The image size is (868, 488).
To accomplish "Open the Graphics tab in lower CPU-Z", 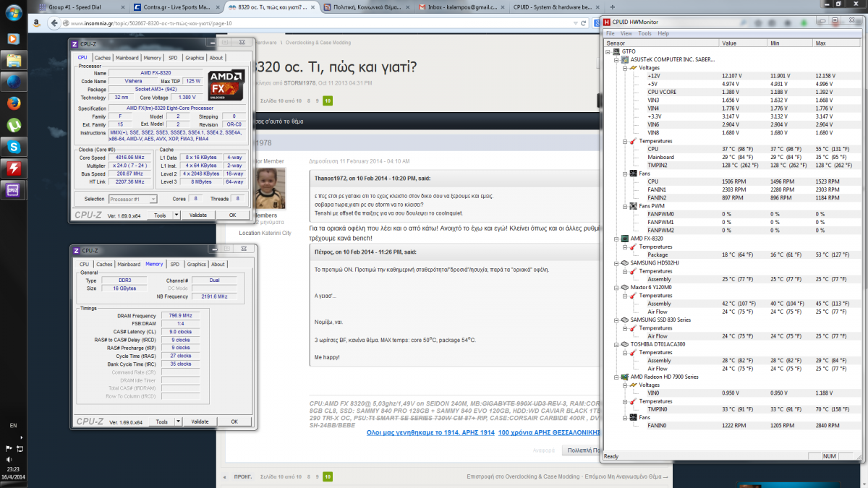I will pyautogui.click(x=196, y=265).
